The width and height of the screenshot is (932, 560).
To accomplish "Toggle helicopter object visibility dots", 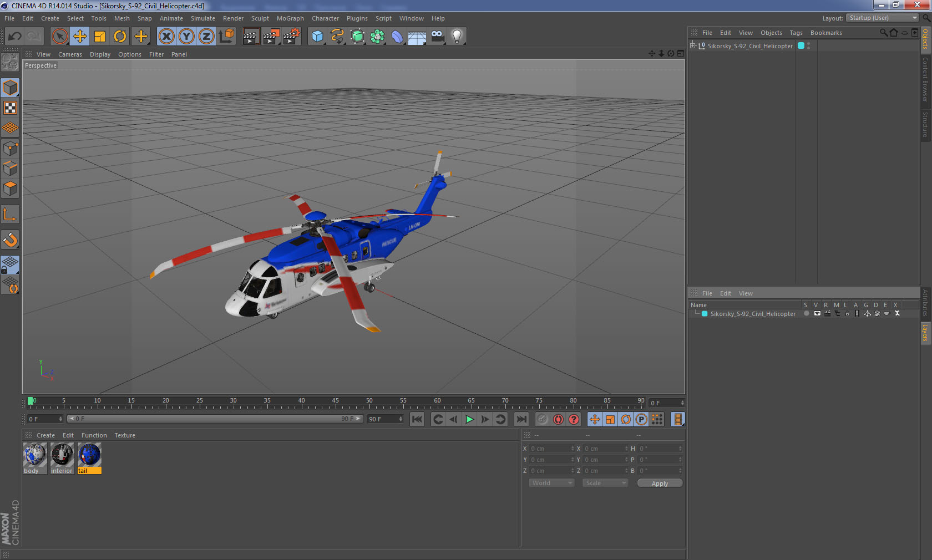I will (x=809, y=46).
